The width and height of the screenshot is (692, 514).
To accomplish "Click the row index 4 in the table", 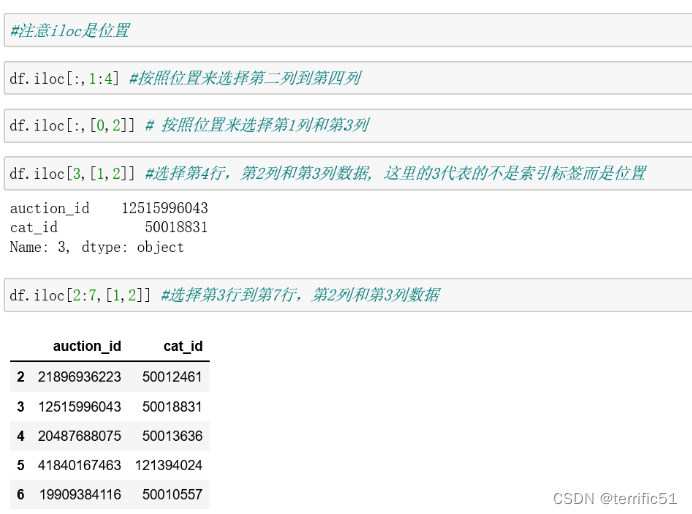I will click(20, 436).
